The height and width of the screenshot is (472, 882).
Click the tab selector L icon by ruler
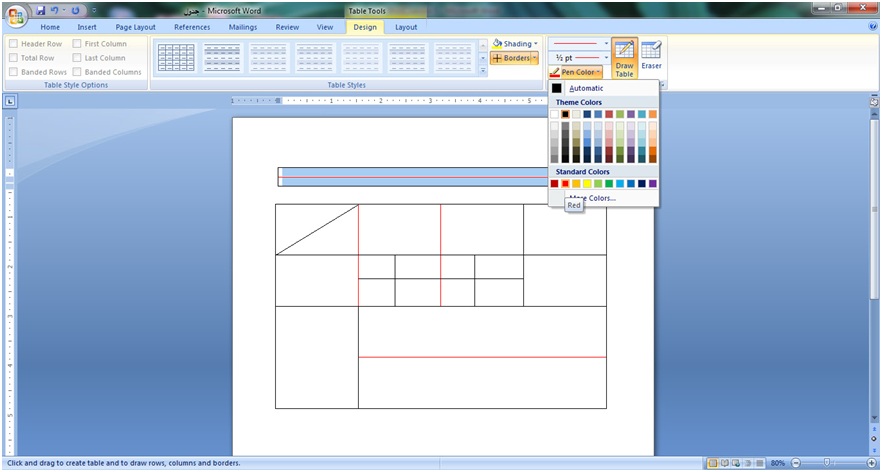[11, 101]
